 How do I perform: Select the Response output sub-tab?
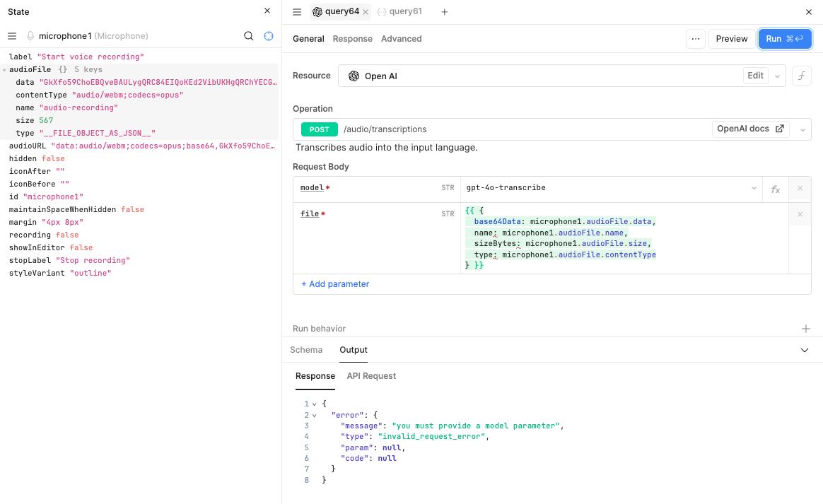pyautogui.click(x=315, y=376)
